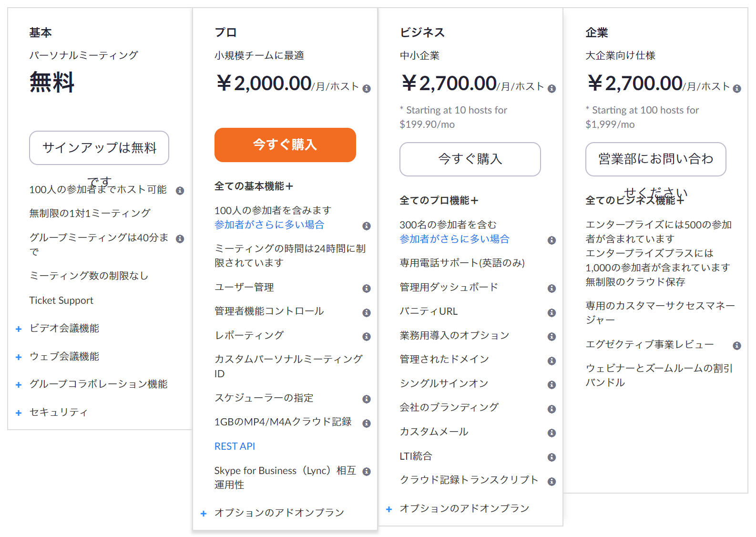
Task: Click info icon beside レポーティング
Action: click(367, 337)
